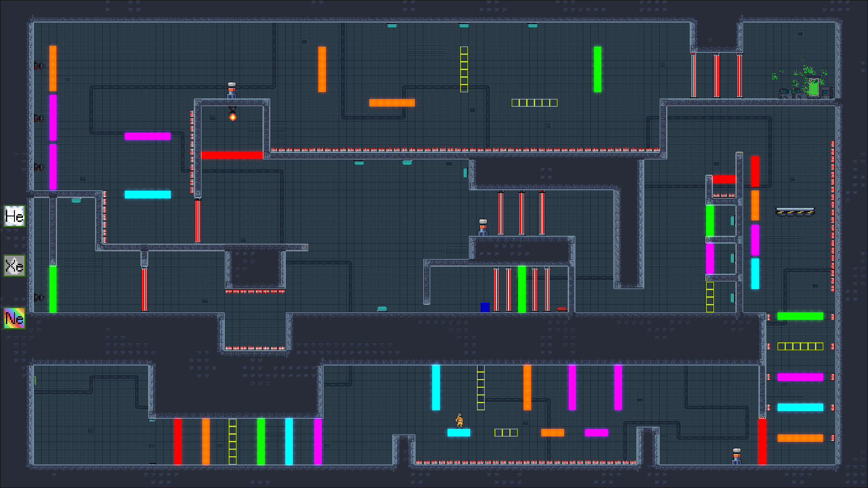Viewport: 868px width, 488px height.
Task: Click the cyan bar in the bottom-left color row
Action: coord(289,441)
